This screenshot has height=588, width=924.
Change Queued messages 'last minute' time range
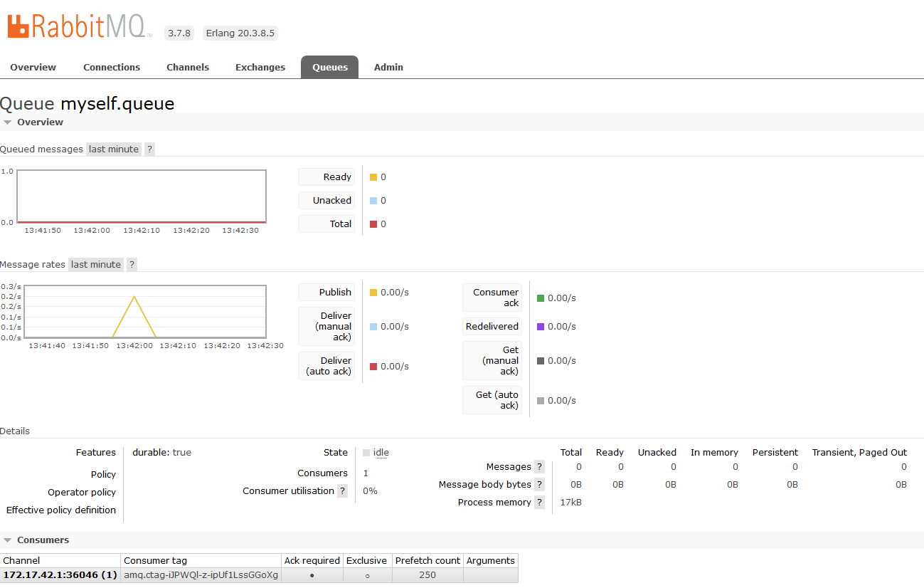114,149
